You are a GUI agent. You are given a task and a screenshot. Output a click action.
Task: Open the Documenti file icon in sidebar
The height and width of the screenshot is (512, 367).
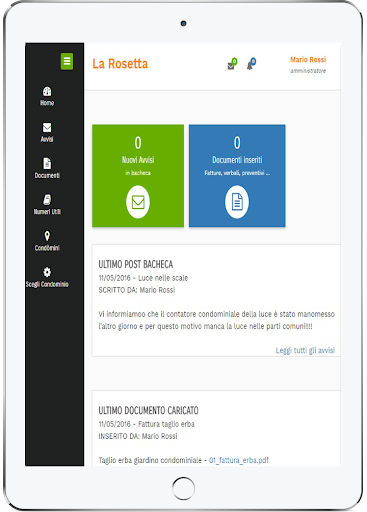click(x=47, y=163)
